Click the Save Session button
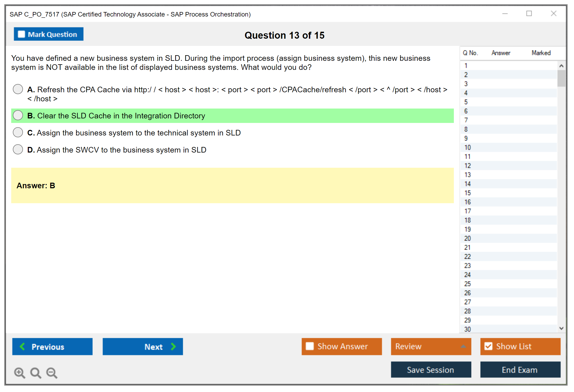This screenshot has height=392, width=574. [x=431, y=370]
